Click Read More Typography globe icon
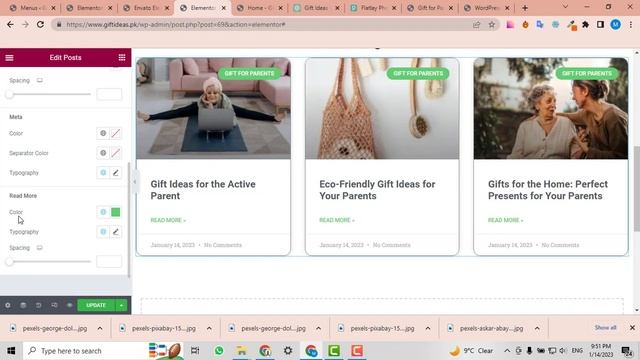This screenshot has height=360, width=640. tap(103, 232)
